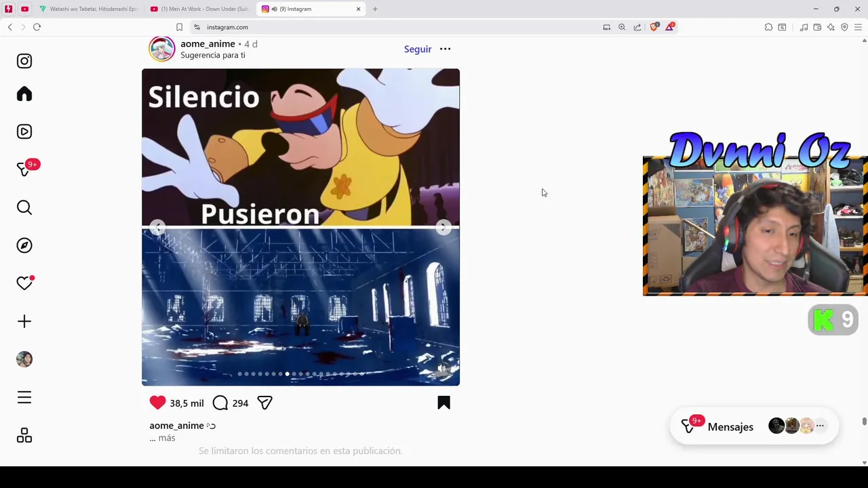Open the zoom magnifier icon in address bar
The image size is (868, 488).
click(622, 27)
